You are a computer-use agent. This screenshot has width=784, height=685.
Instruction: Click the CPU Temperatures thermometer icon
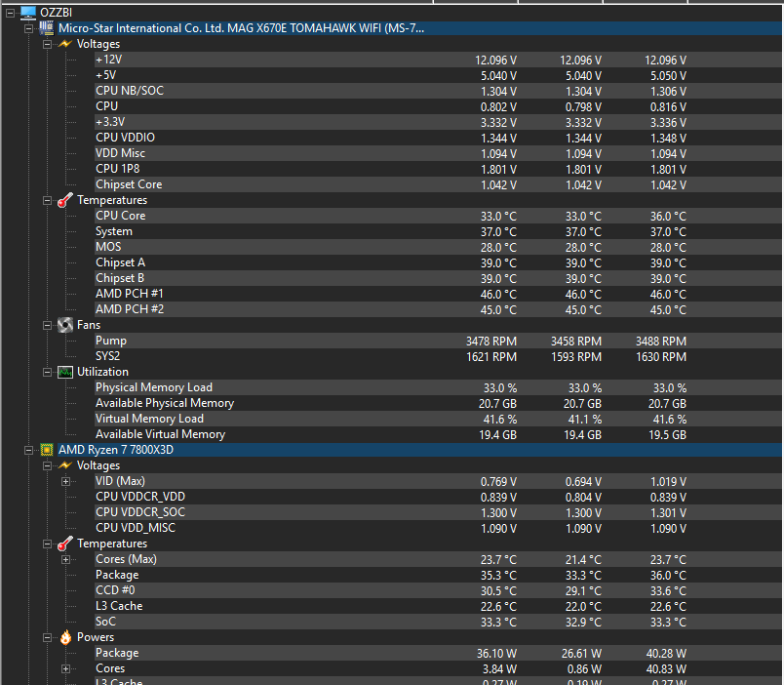pos(65,544)
